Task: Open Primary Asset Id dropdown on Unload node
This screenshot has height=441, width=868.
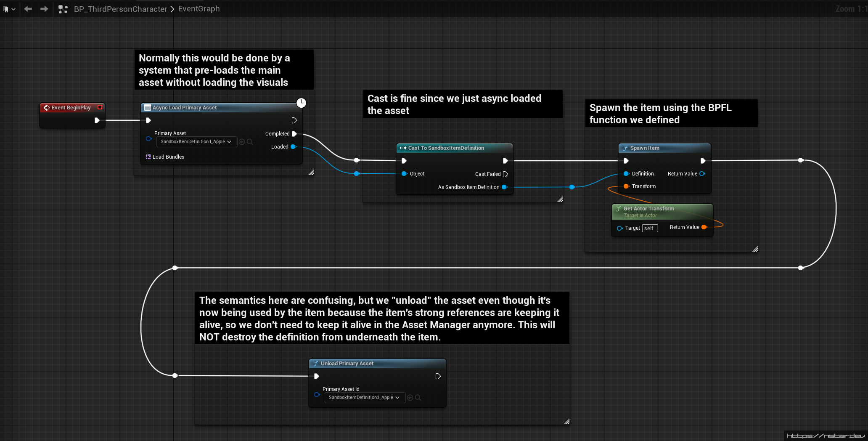Action: coord(364,398)
